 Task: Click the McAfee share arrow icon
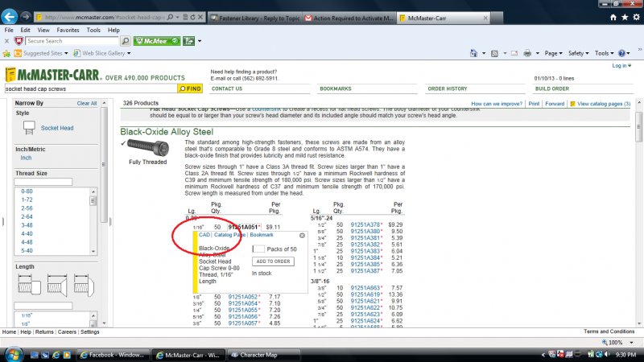coord(189,41)
